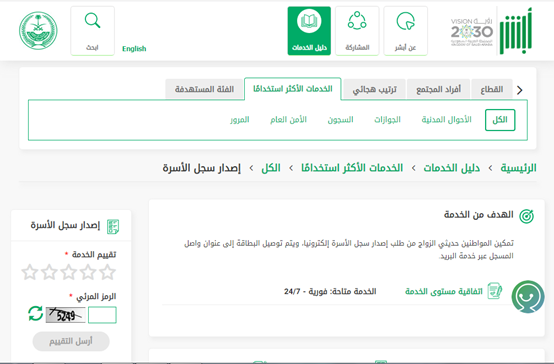Filter by الأمن العام
This screenshot has width=554, height=364.
coord(288,120)
